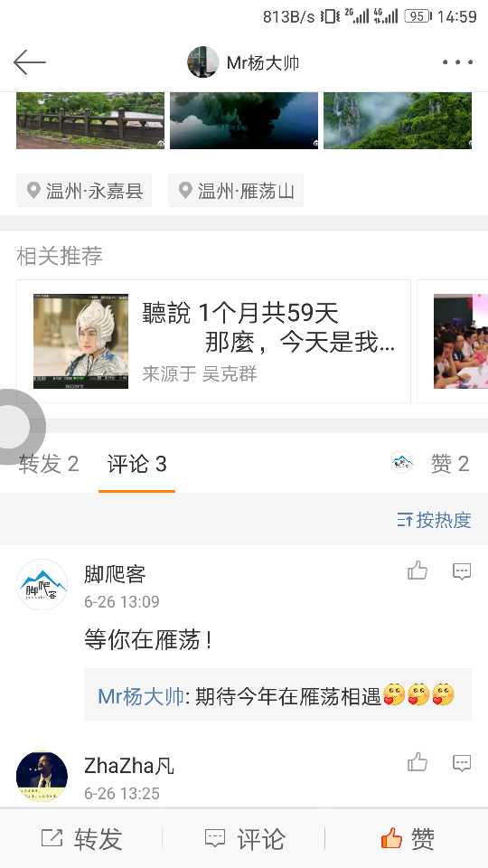Image resolution: width=488 pixels, height=868 pixels.
Task: View the stone bridge railing photo
Action: (x=90, y=120)
